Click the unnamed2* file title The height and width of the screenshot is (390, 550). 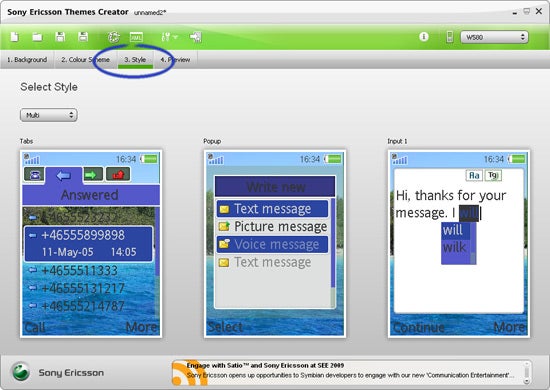[x=150, y=13]
